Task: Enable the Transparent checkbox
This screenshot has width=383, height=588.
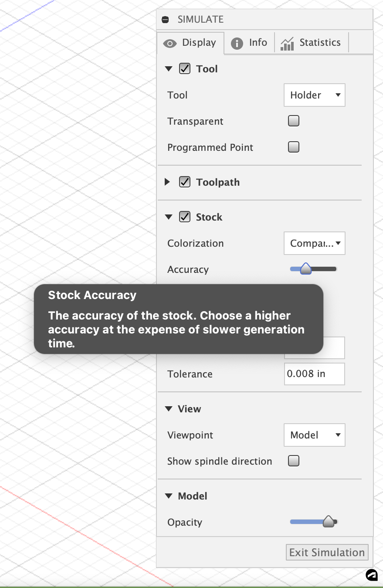Action: tap(293, 121)
